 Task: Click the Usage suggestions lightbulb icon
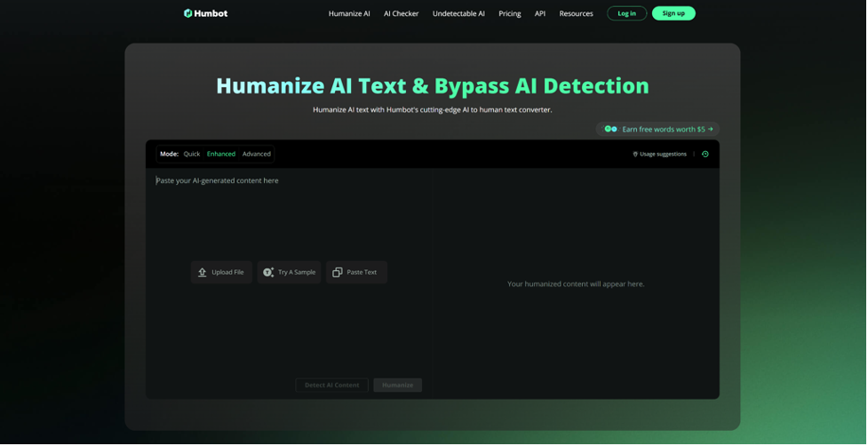[x=635, y=155]
